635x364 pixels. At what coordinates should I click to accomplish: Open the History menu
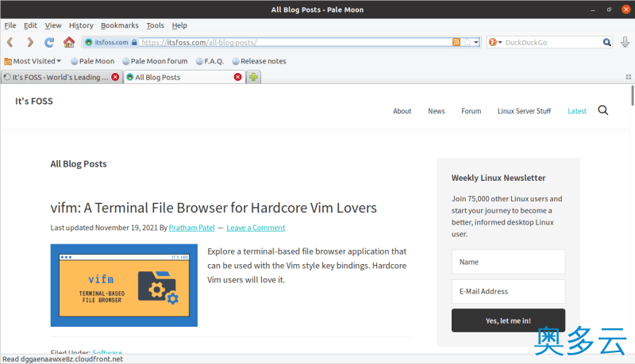click(81, 25)
